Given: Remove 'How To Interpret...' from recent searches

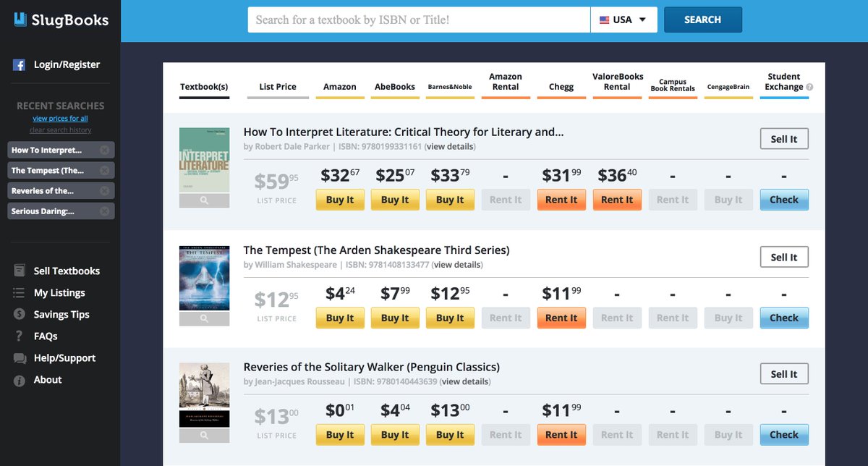Looking at the screenshot, I should pyautogui.click(x=104, y=151).
